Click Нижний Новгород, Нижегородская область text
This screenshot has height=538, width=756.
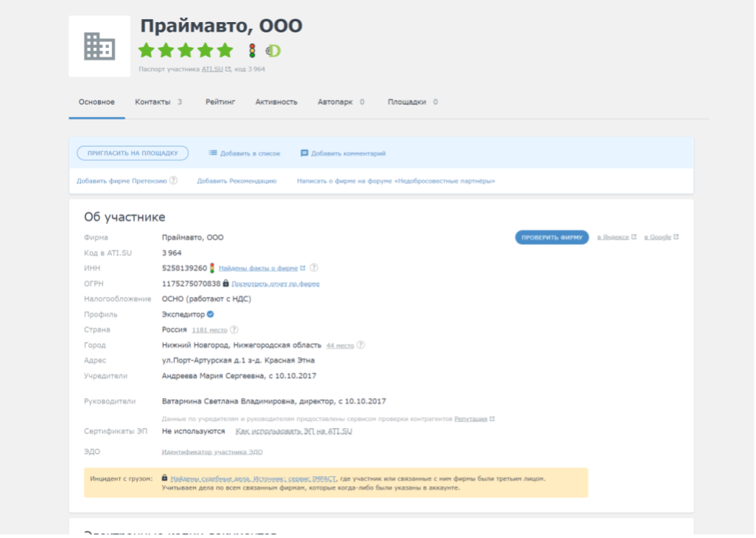click(242, 345)
